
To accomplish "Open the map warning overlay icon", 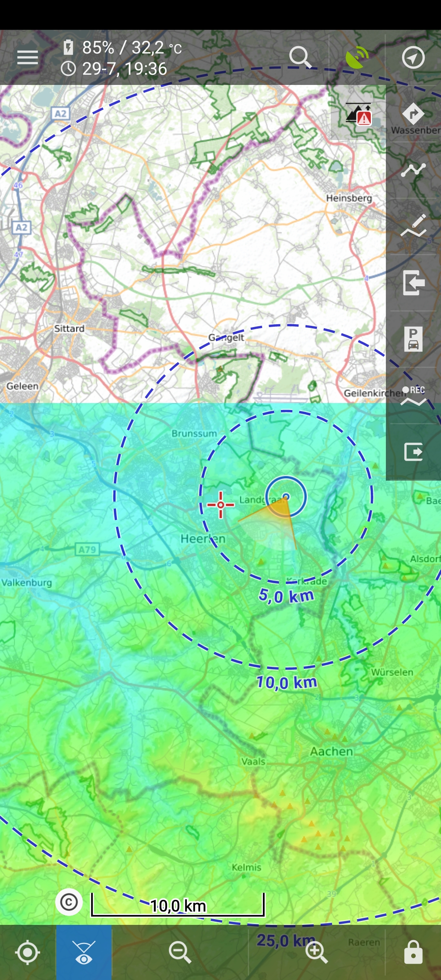I will pos(358,113).
